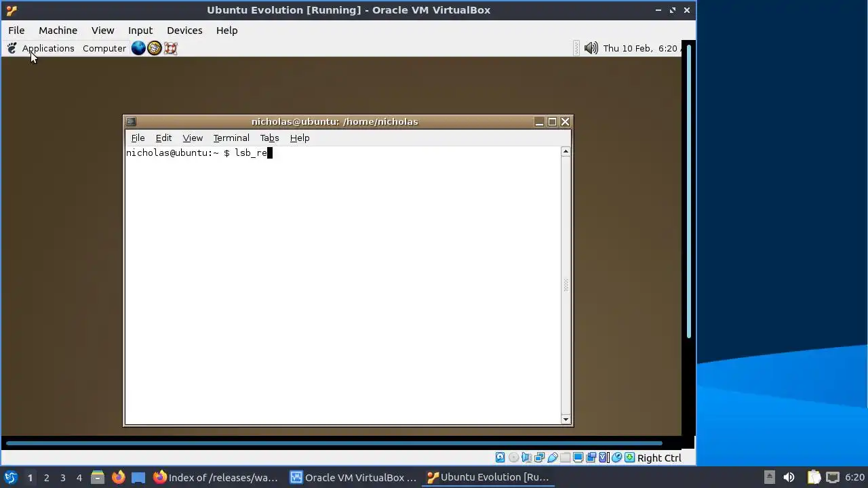Switch to host workspace 3

tap(62, 477)
